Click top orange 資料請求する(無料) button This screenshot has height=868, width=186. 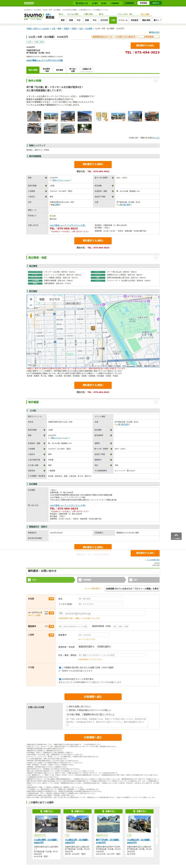coord(145,45)
